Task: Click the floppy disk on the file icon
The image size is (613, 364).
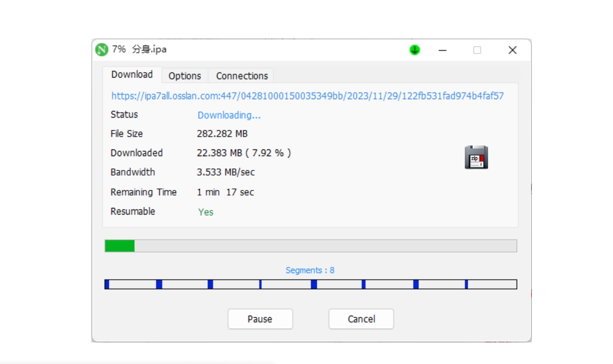Action: point(475,157)
